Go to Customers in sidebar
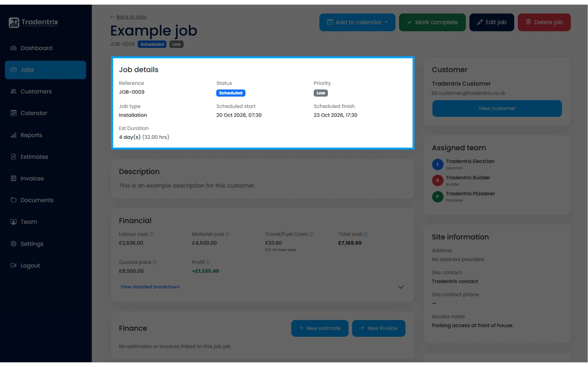 click(45, 91)
